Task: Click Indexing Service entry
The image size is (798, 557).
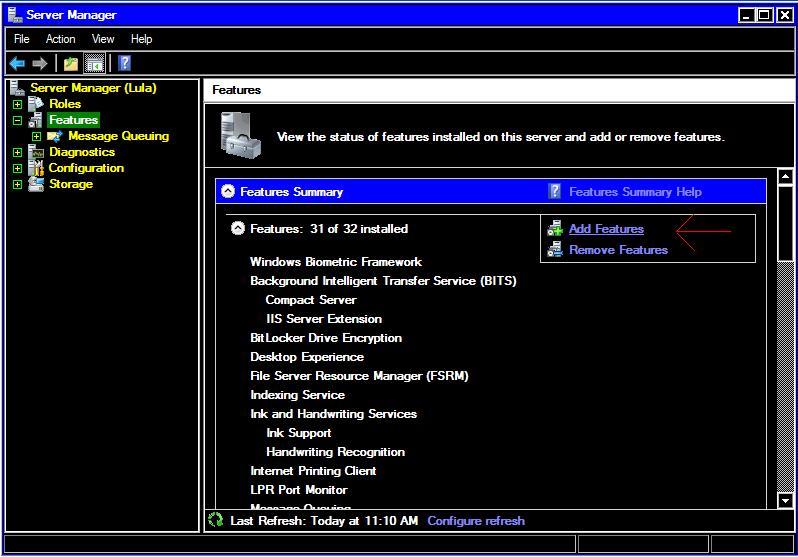Action: 298,395
